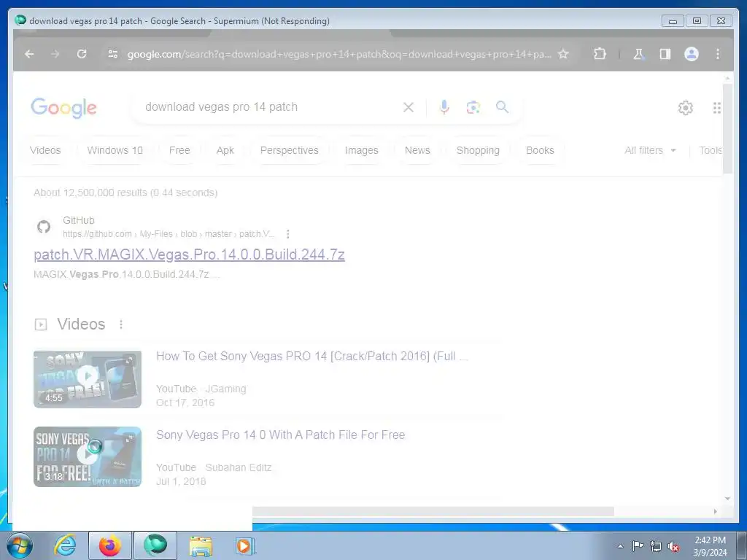Play the 4:55 video thumbnail
Viewport: 747px width, 560px height.
click(88, 379)
